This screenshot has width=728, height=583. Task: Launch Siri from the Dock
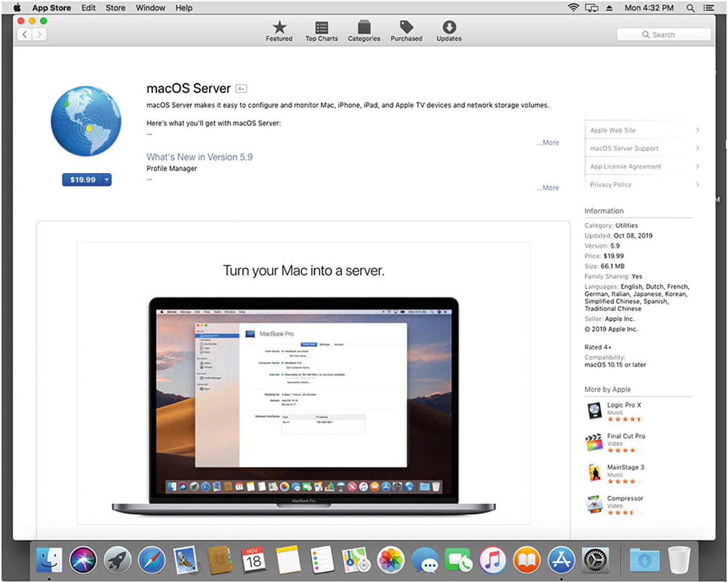point(83,561)
